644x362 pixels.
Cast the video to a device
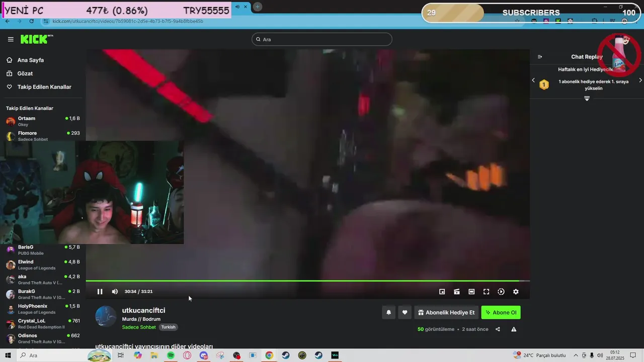point(457,292)
